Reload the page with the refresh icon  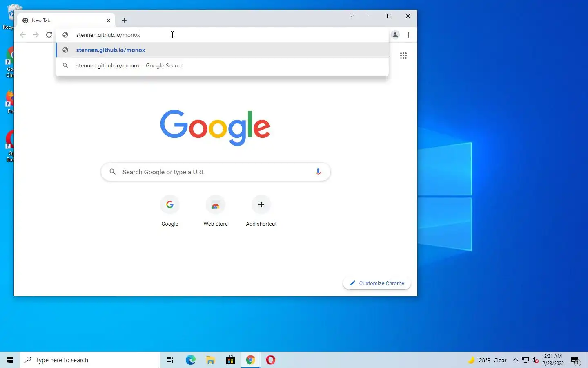tap(49, 35)
